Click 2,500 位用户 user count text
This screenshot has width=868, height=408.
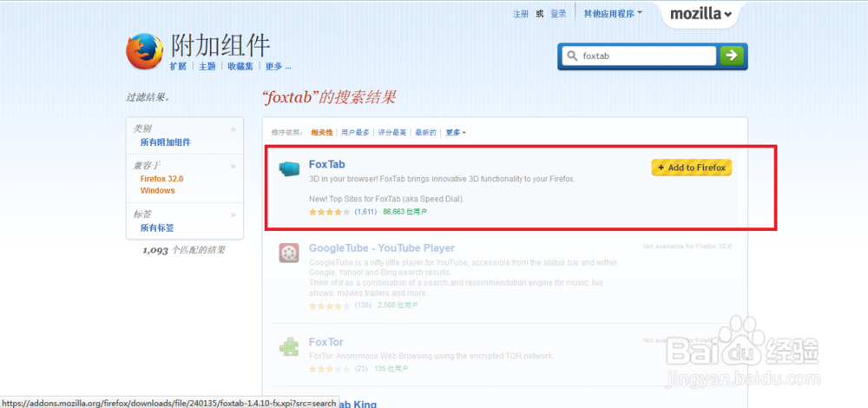(398, 306)
